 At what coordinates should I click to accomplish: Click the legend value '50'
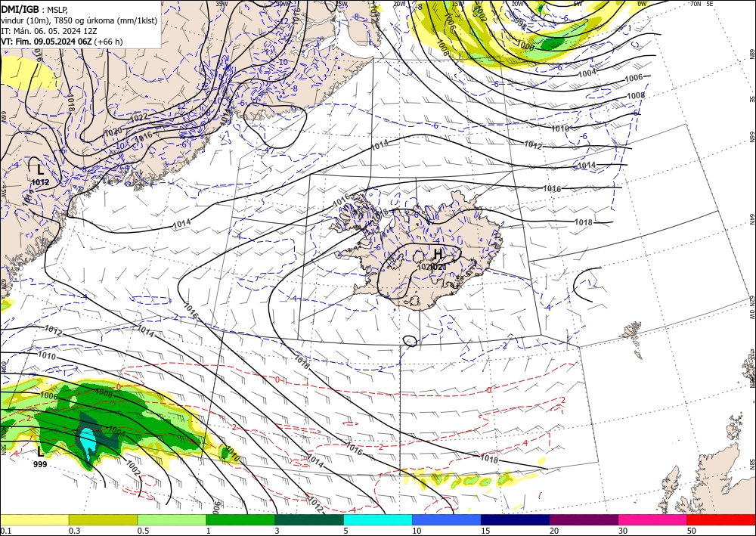[692, 531]
